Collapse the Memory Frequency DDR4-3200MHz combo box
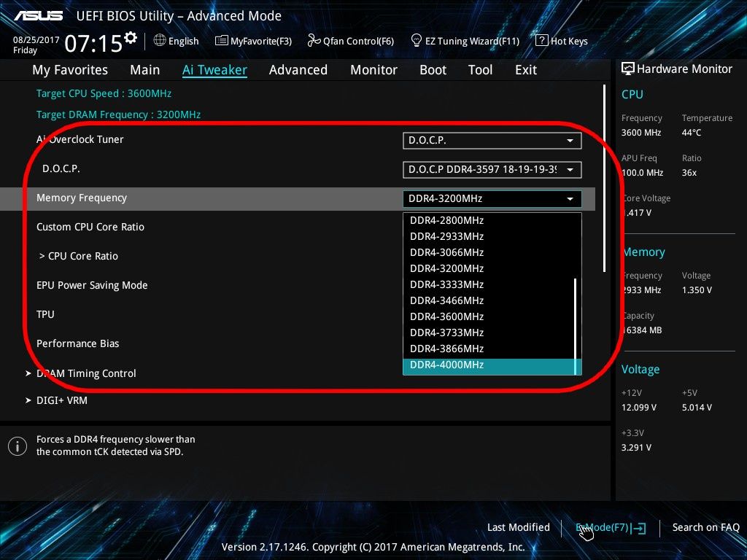The image size is (747, 560). pos(492,198)
